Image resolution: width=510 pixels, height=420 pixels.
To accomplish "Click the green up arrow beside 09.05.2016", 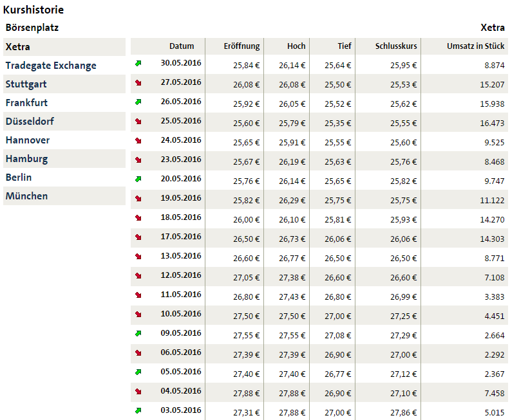I will (138, 334).
